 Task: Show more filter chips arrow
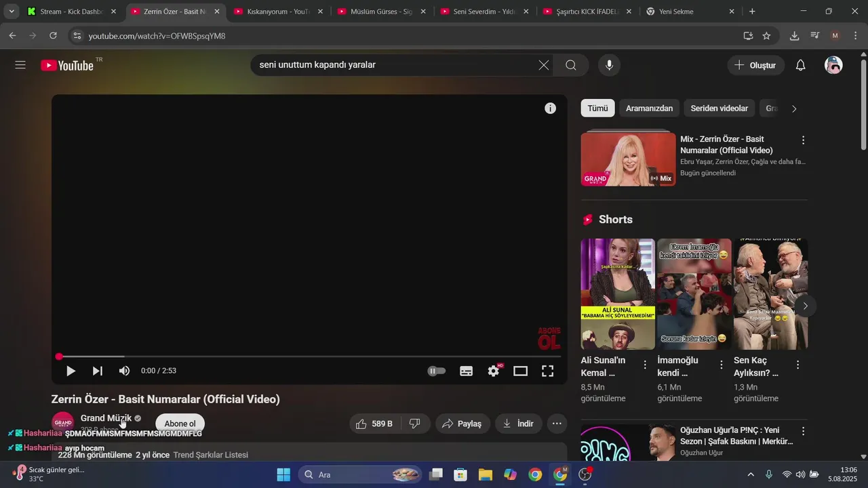click(x=794, y=108)
